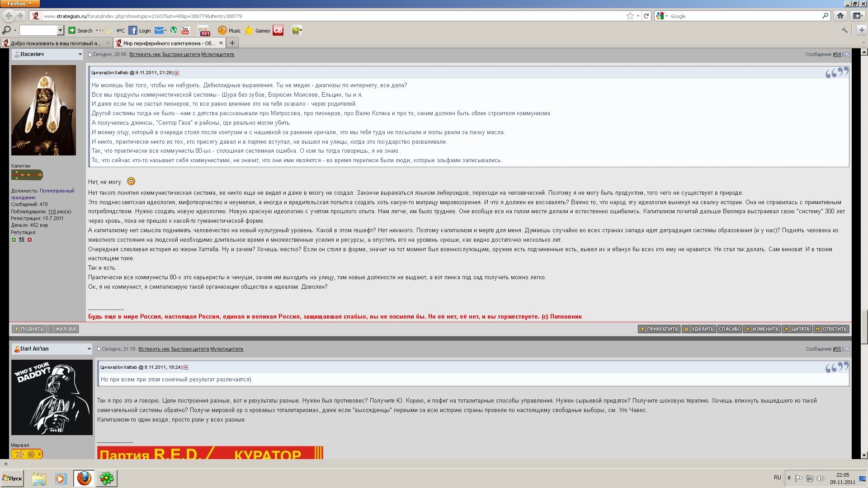Screen dimensions: 868x488
Task: Open the bookmarks menu button
Action: click(858, 16)
